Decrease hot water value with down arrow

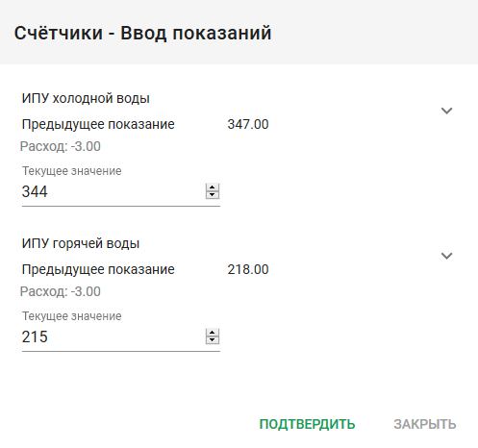[213, 340]
